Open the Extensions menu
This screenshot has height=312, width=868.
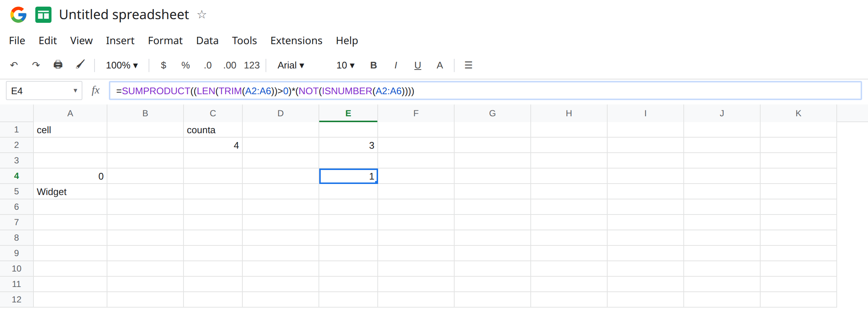point(296,40)
